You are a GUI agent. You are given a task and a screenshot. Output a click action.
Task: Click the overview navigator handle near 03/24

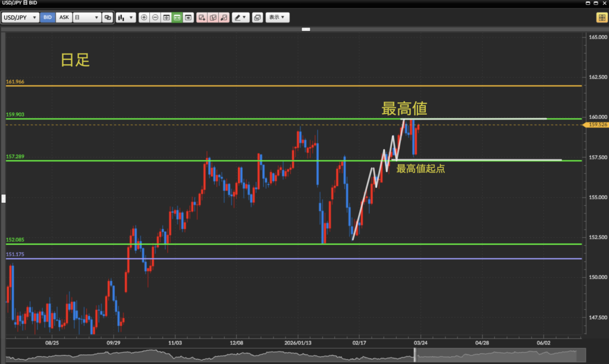[415, 356]
